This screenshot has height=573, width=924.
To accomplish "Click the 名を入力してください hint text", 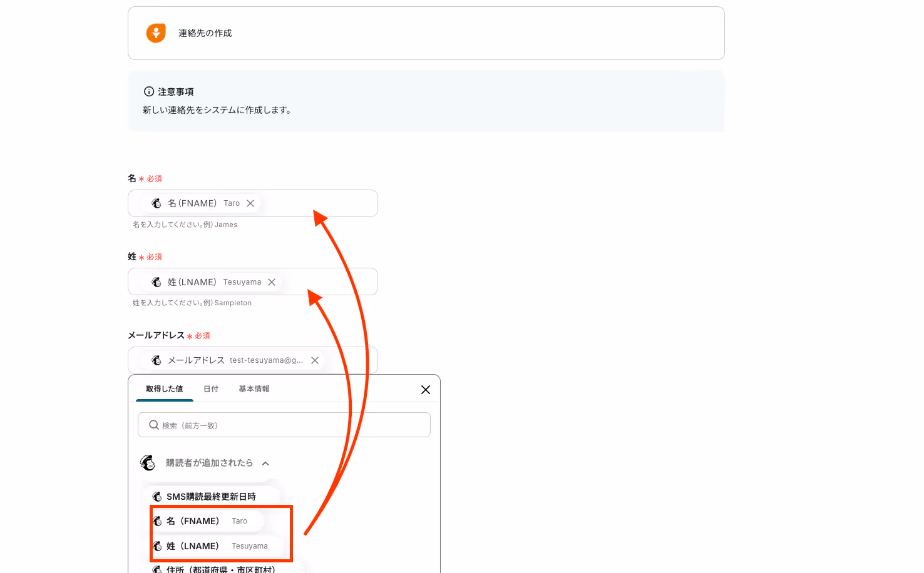I will point(185,225).
